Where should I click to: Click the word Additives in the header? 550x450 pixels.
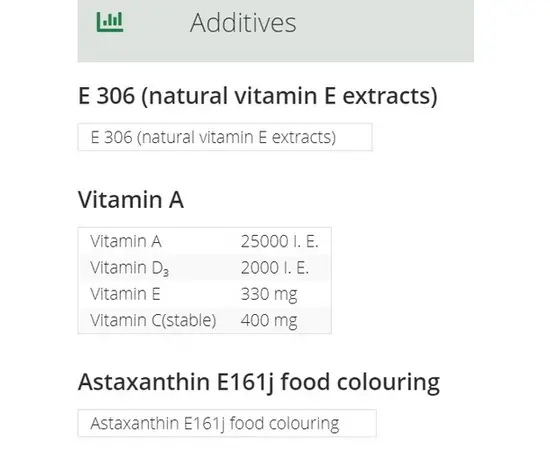click(x=243, y=23)
